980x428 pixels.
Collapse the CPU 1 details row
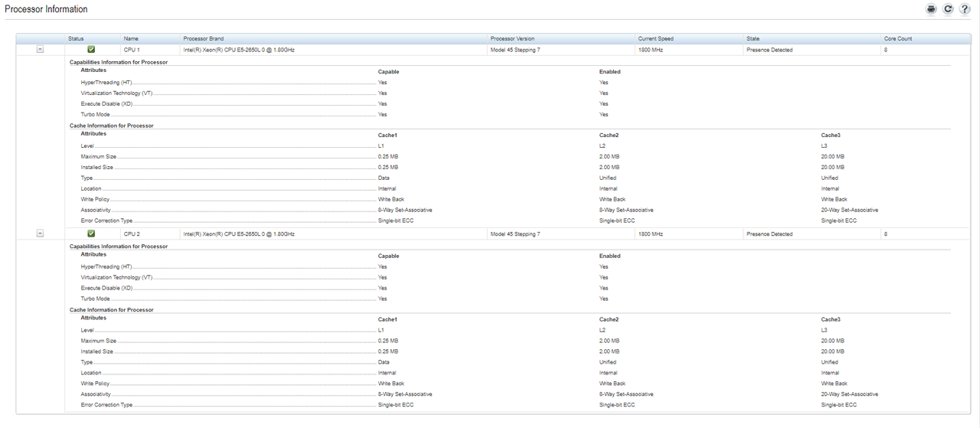point(40,50)
